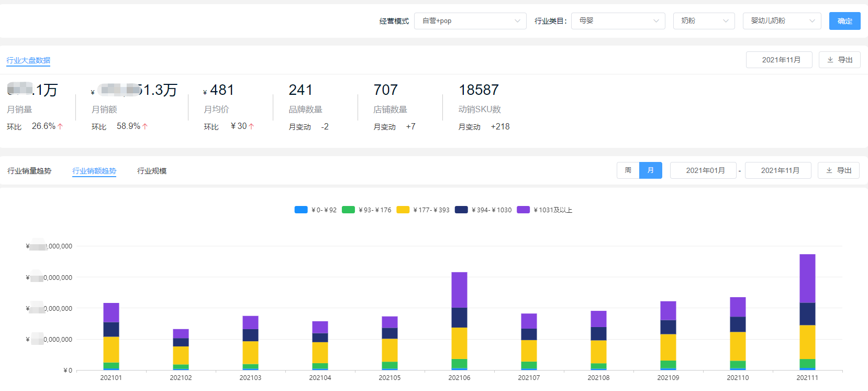Switch to 行业销量趋势 tab
Image resolution: width=868 pixels, height=391 pixels.
29,171
